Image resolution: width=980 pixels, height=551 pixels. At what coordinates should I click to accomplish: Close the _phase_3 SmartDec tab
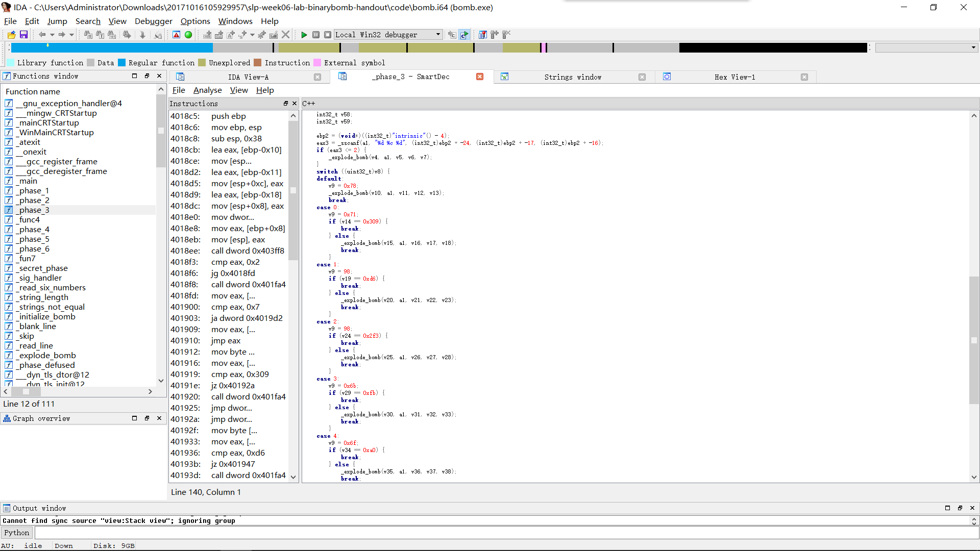click(480, 77)
